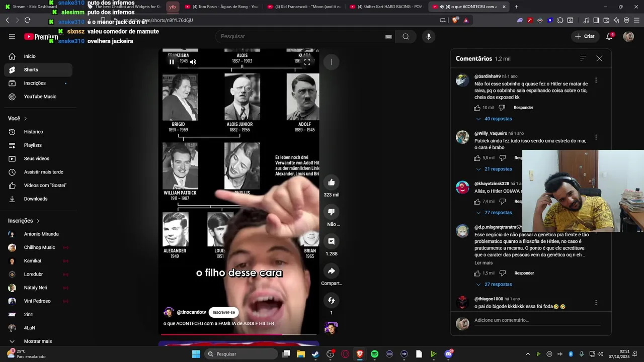Switch to the Shifter Kart HARD RACING tab
This screenshot has height=362, width=644.
click(386, 7)
